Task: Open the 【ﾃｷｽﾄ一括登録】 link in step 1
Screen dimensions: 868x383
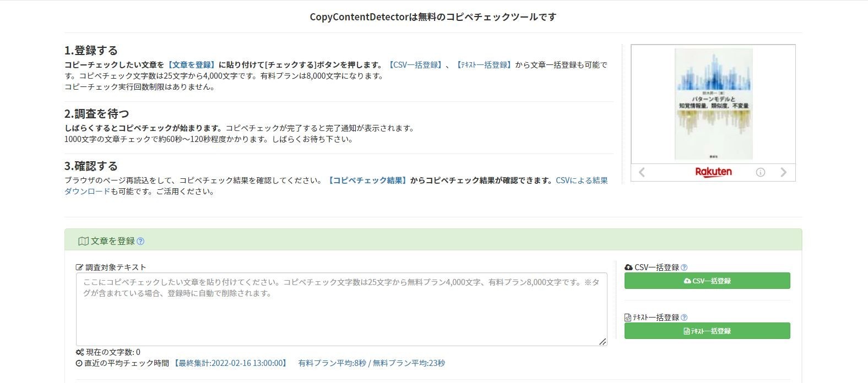Action: pos(484,65)
